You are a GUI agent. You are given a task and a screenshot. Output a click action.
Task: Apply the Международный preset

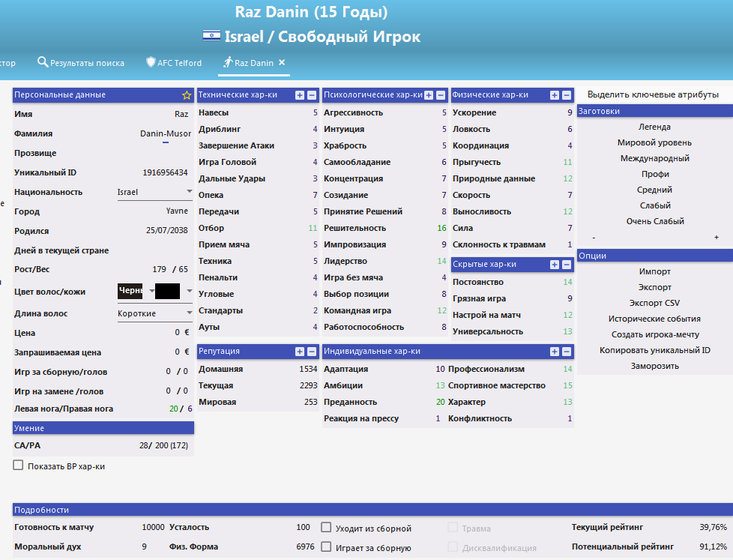point(654,158)
